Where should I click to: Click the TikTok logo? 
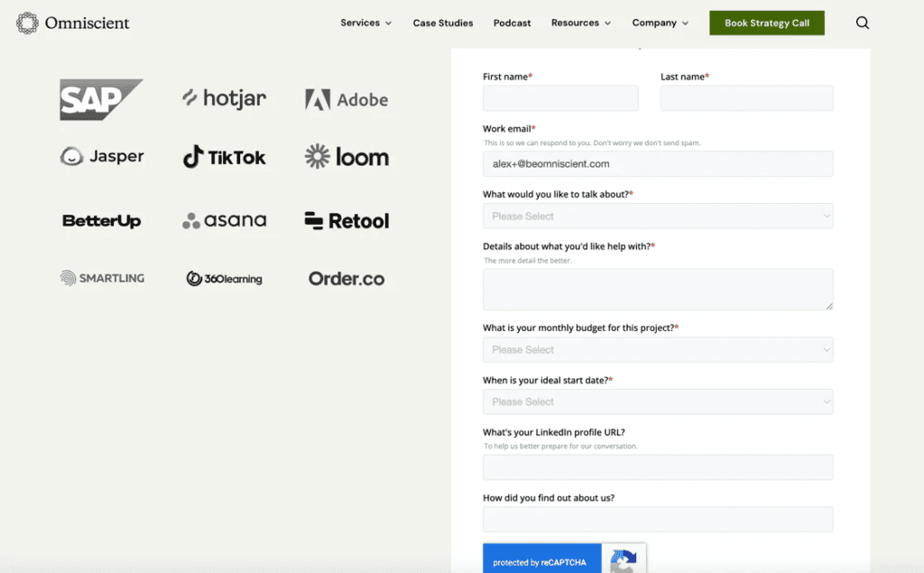coord(224,157)
